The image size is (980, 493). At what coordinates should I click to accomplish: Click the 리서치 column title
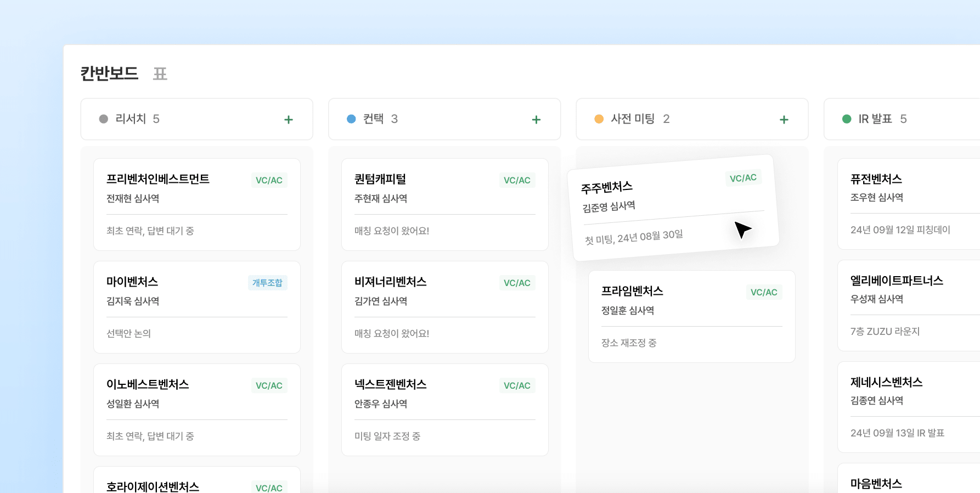pyautogui.click(x=131, y=119)
